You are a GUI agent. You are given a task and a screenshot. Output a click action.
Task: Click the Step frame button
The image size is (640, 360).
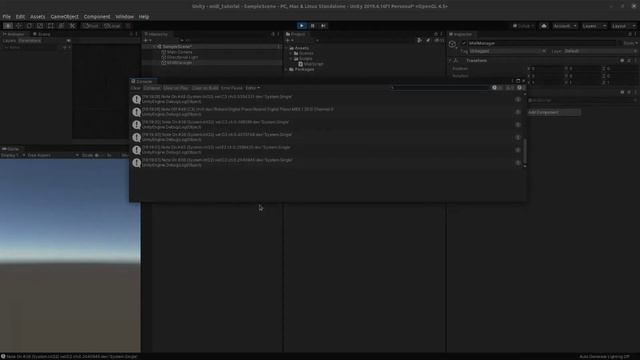coord(323,26)
